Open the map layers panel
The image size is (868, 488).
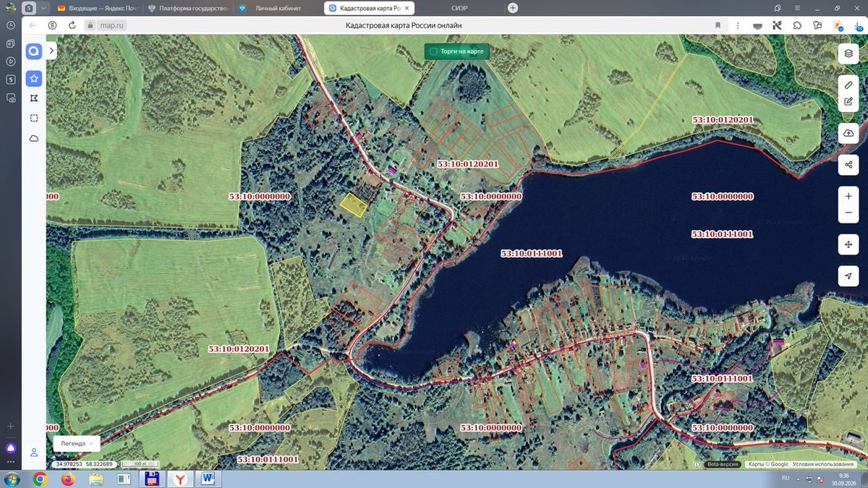[848, 53]
